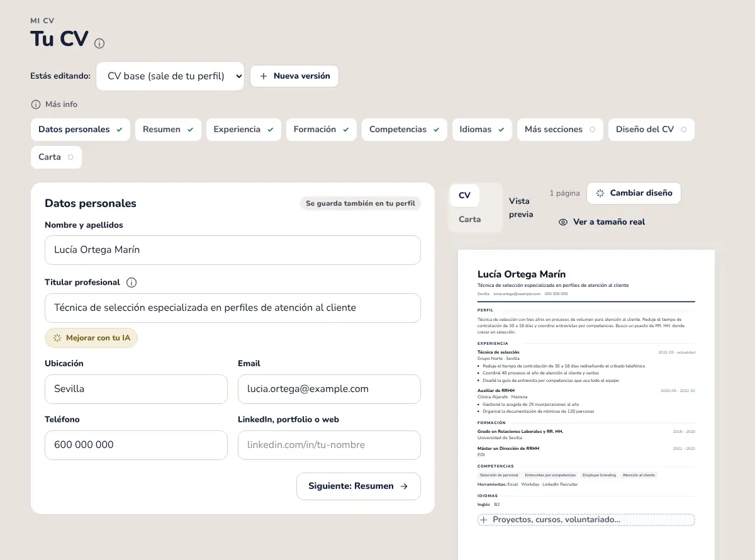
Task: Click the FORMACIÓN heading in CV preview
Action: point(491,423)
